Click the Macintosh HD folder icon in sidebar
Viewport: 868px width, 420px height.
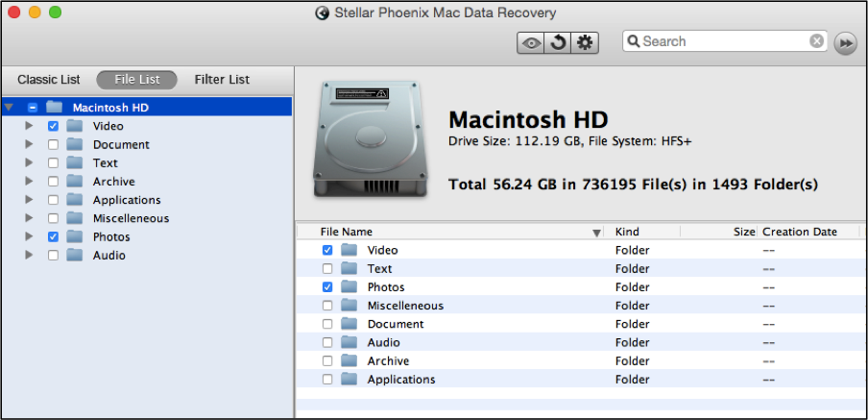point(54,107)
